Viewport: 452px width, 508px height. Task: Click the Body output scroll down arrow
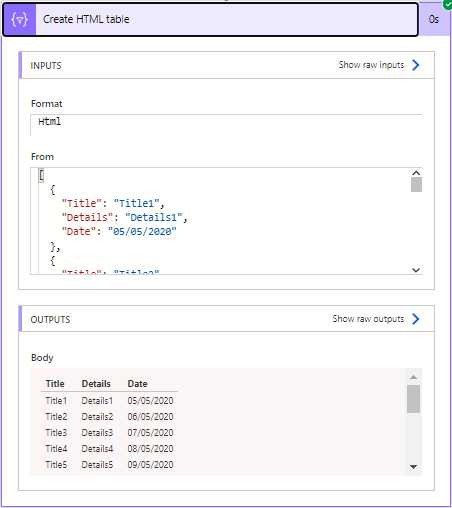[x=413, y=467]
